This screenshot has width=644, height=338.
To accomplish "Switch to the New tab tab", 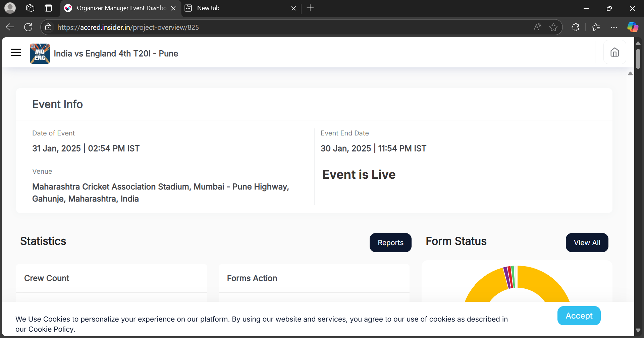I will point(235,8).
